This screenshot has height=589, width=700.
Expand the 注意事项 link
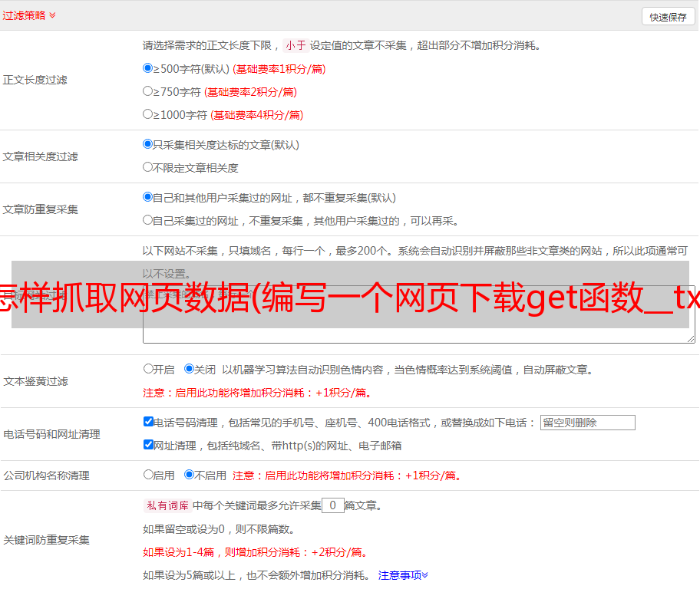pos(403,574)
